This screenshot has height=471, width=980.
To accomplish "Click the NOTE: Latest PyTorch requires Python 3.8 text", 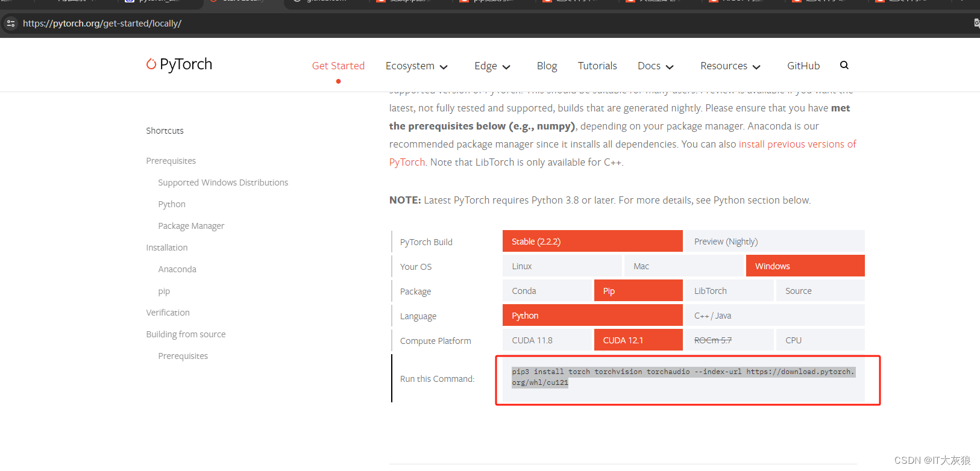I will pyautogui.click(x=600, y=200).
